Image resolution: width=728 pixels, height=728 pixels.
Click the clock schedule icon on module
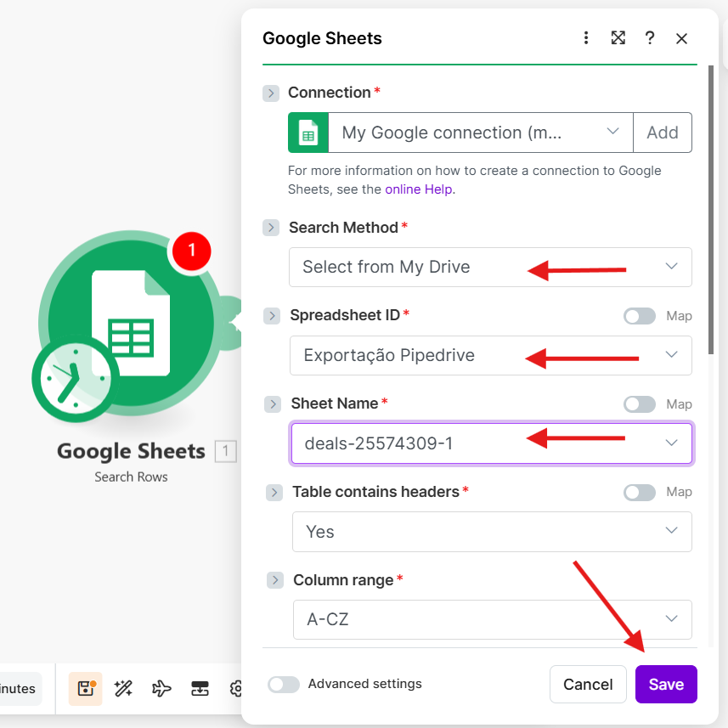76,378
